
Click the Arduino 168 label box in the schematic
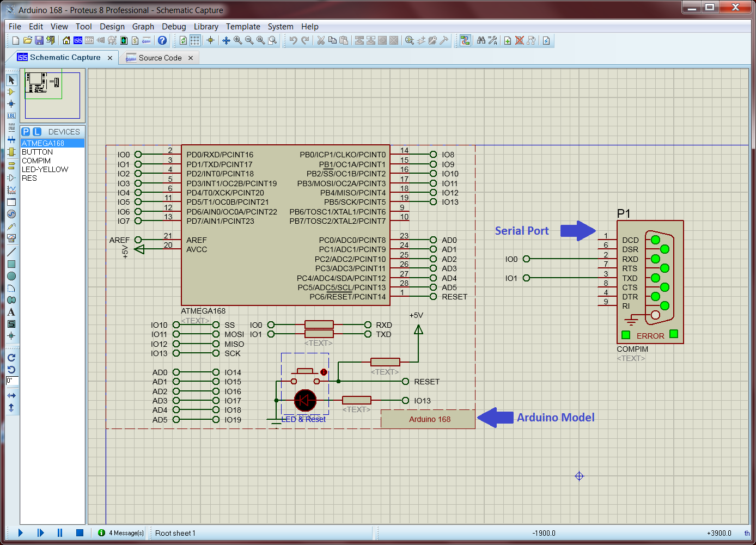point(428,419)
